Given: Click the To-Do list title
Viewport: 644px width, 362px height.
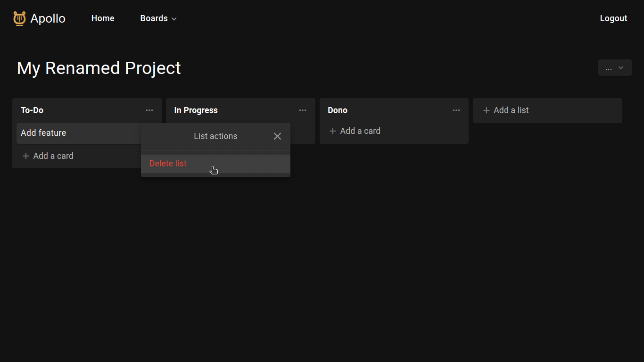Looking at the screenshot, I should tap(32, 110).
